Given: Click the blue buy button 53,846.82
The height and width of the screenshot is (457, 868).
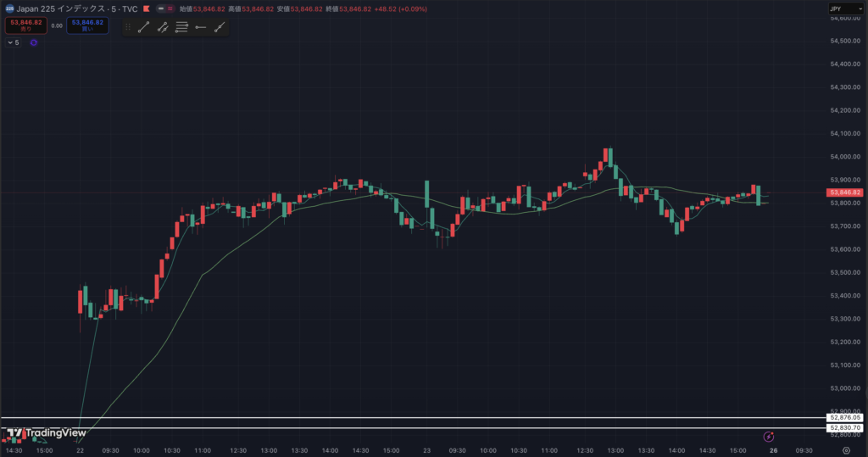Looking at the screenshot, I should (87, 25).
